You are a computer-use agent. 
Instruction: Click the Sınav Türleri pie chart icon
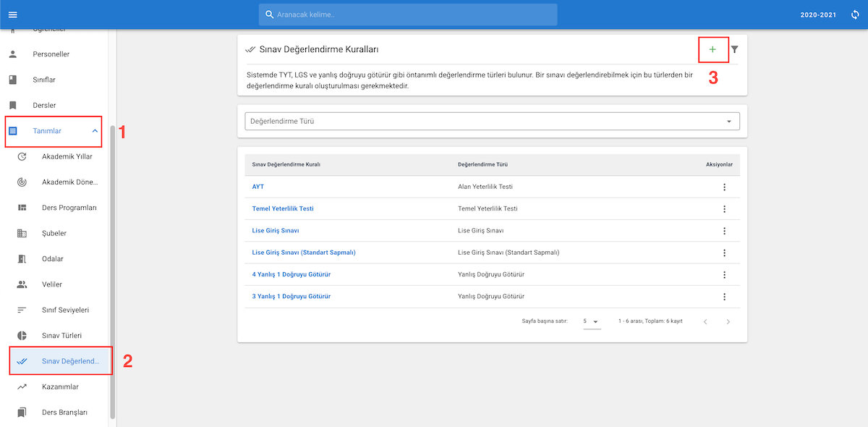[x=22, y=336]
